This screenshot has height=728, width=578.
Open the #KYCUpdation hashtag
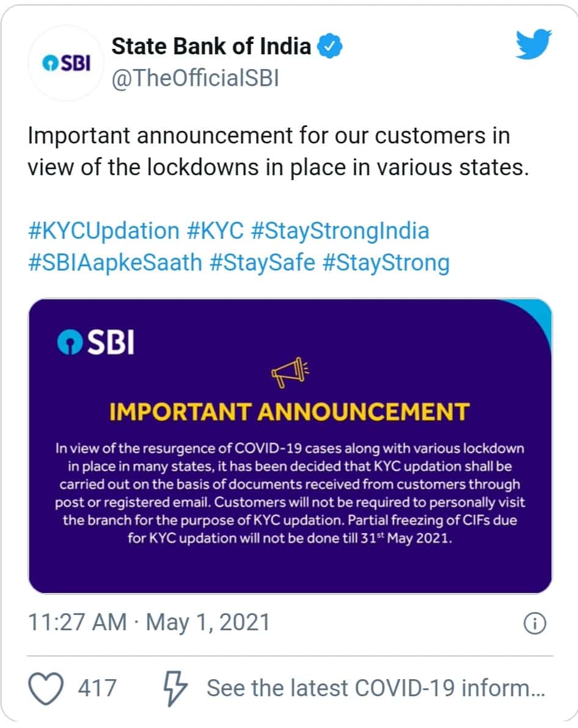pos(104,231)
